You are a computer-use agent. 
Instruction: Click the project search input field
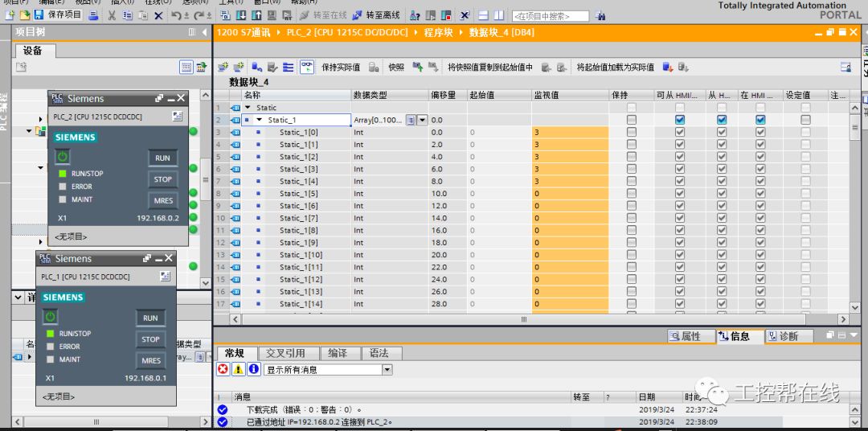click(551, 17)
